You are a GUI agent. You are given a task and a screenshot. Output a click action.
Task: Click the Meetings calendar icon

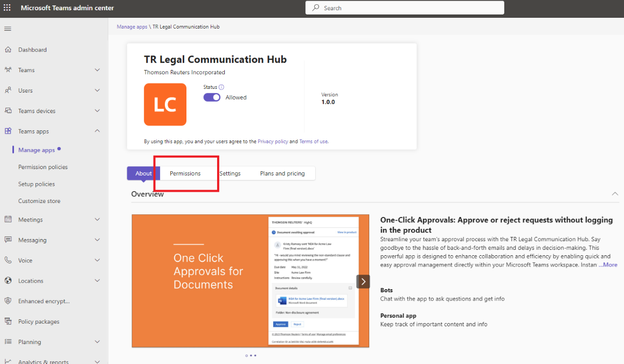(8, 219)
